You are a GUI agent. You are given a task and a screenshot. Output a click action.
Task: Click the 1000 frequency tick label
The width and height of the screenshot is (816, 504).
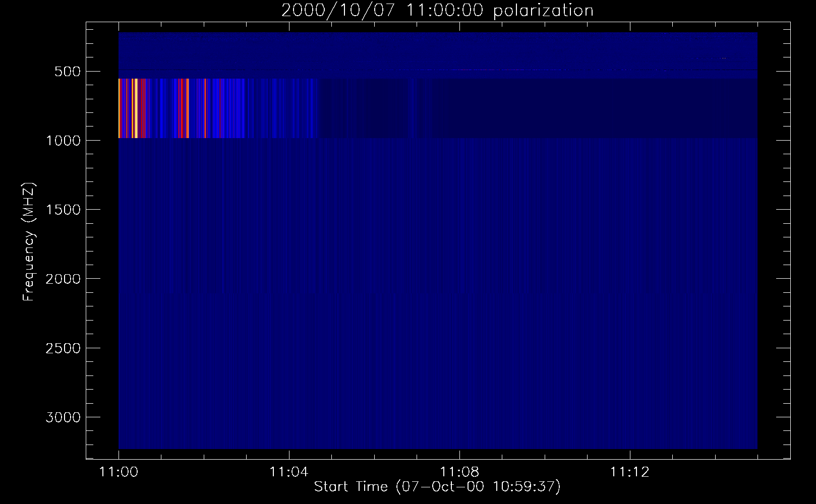[x=63, y=141]
